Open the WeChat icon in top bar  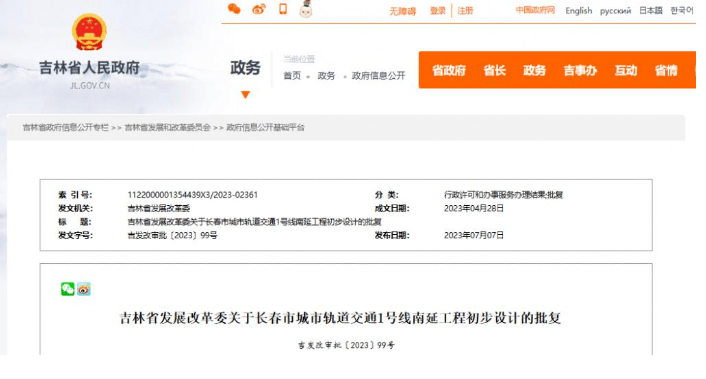click(x=234, y=9)
